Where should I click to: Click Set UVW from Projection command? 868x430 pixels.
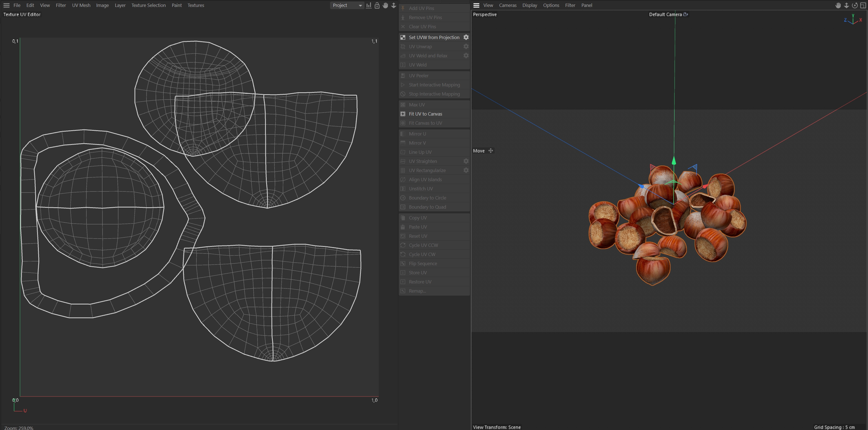[434, 37]
